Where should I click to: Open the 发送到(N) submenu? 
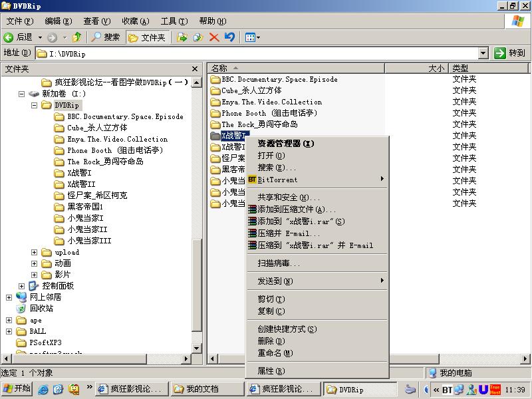[x=318, y=281]
